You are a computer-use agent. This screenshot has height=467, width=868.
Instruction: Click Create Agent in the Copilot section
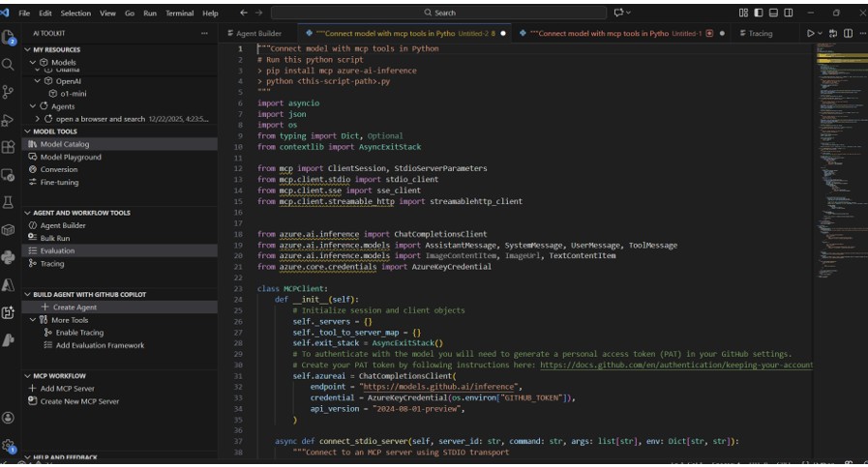tap(75, 307)
